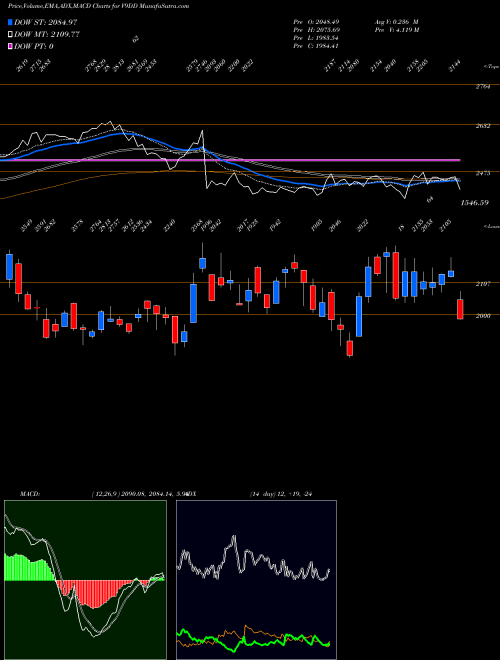Click the Pre C: 1984.41 value
Screen dimensions: 500x660
(x=316, y=46)
